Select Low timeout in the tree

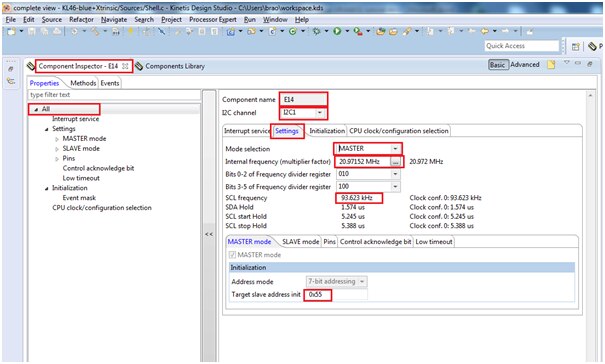point(81,178)
